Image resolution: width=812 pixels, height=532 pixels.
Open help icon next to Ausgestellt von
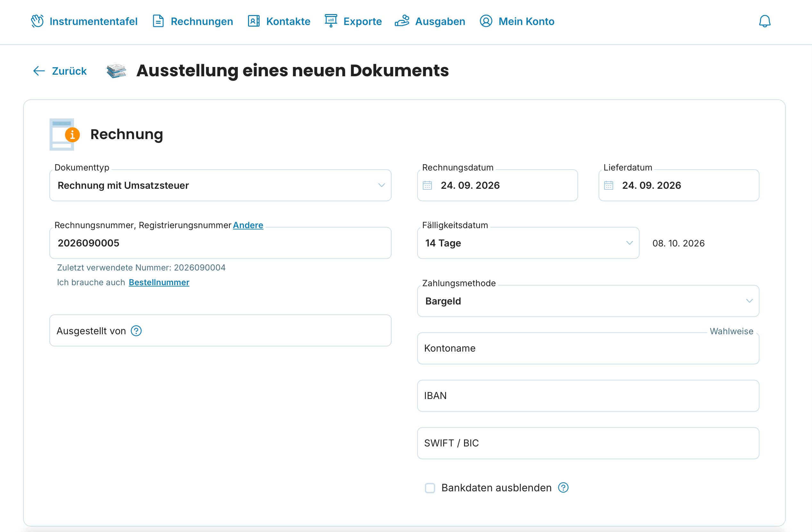click(136, 331)
